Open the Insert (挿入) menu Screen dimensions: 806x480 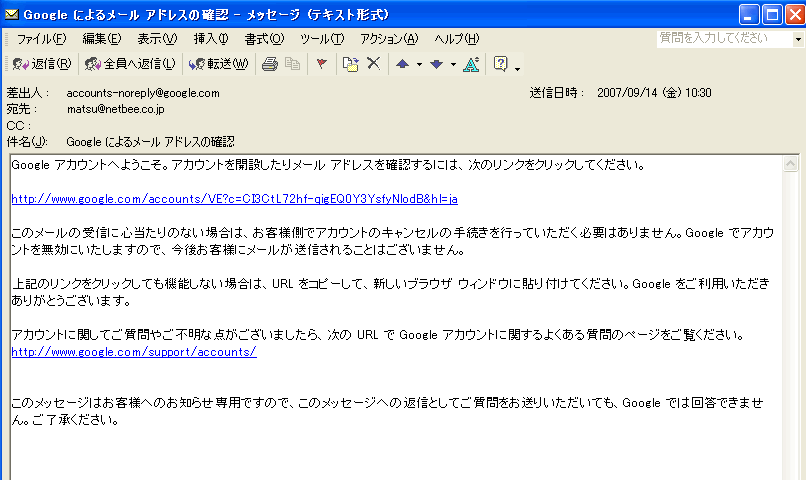coord(211,39)
